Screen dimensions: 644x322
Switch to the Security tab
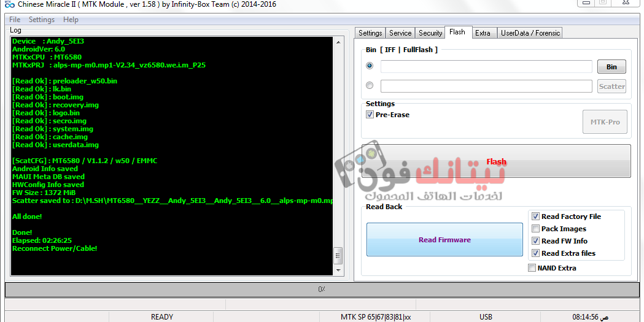coord(430,33)
